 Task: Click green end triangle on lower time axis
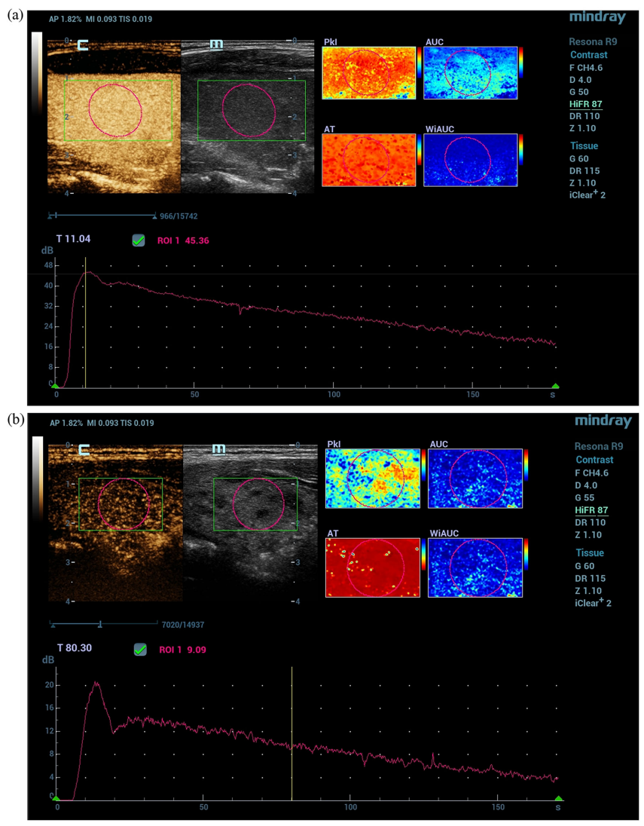558,798
